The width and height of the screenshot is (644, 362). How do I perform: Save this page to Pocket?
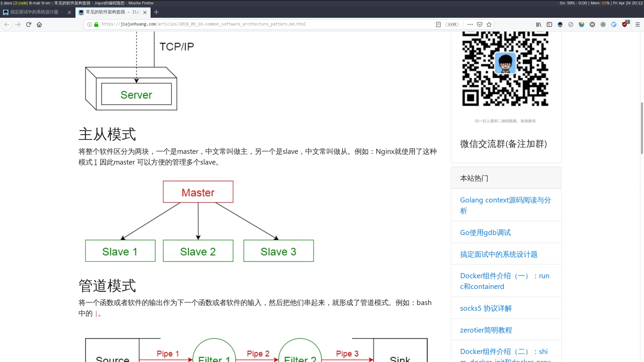click(480, 24)
